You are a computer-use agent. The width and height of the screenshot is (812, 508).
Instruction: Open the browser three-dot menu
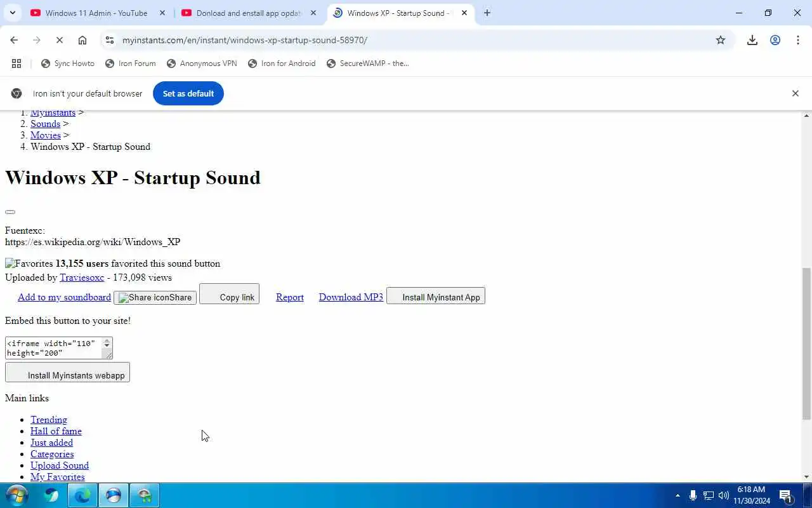point(798,40)
